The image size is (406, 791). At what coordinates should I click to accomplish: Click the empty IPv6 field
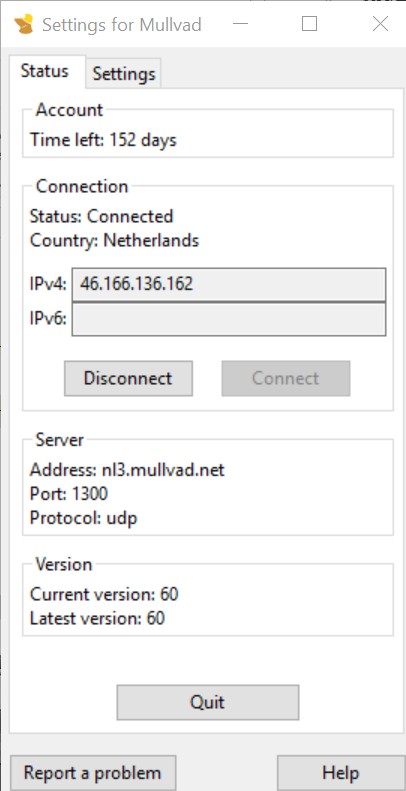coord(229,319)
